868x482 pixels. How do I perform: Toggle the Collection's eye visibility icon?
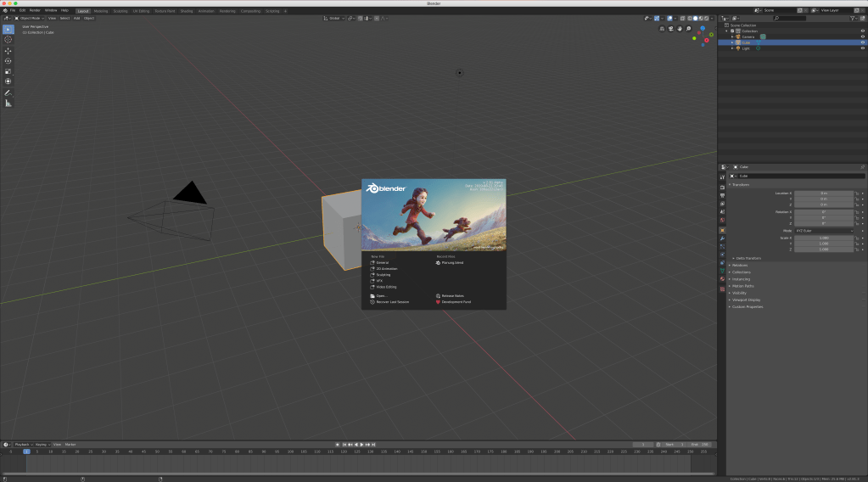point(862,31)
